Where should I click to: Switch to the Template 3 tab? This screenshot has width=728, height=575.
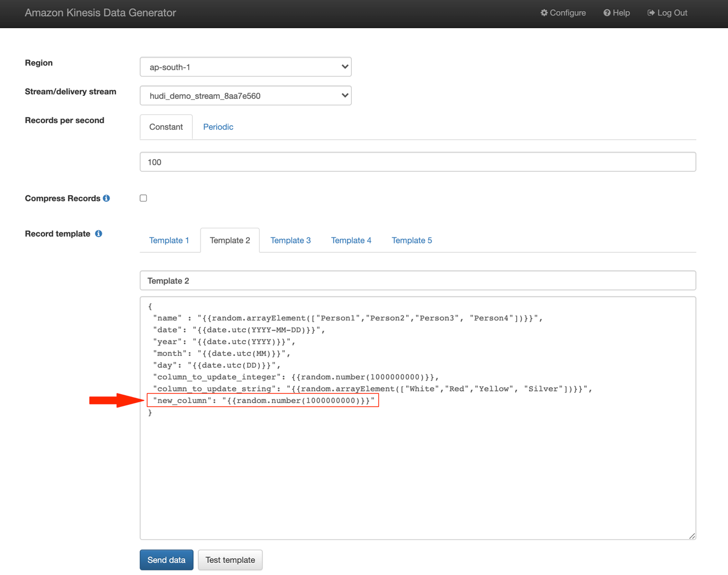tap(290, 240)
